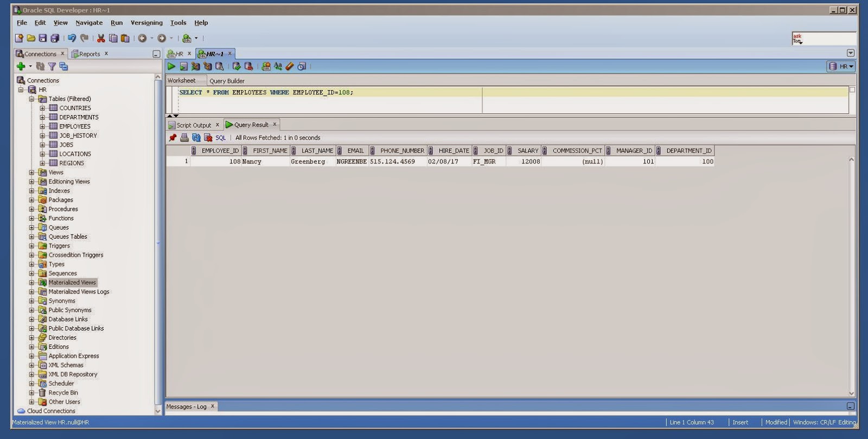Screen dimensions: 868x439
Task: Expand the EMPLOYEES table node
Action: pyautogui.click(x=42, y=126)
